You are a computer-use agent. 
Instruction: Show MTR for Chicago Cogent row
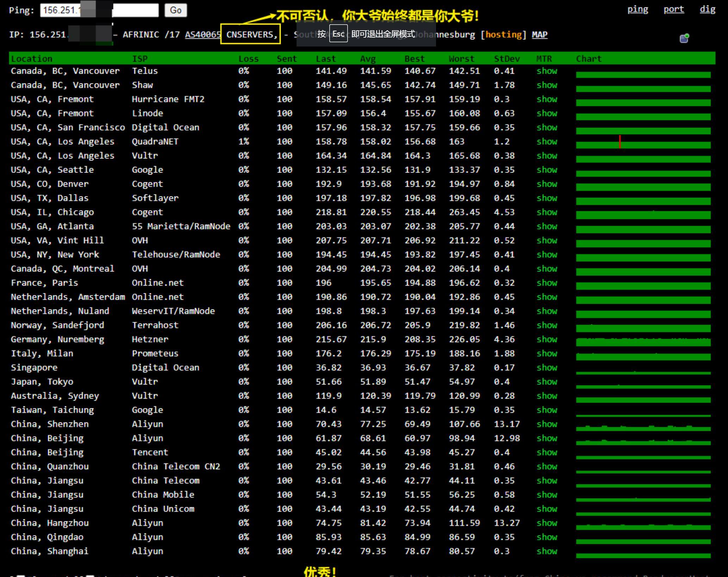[547, 212]
